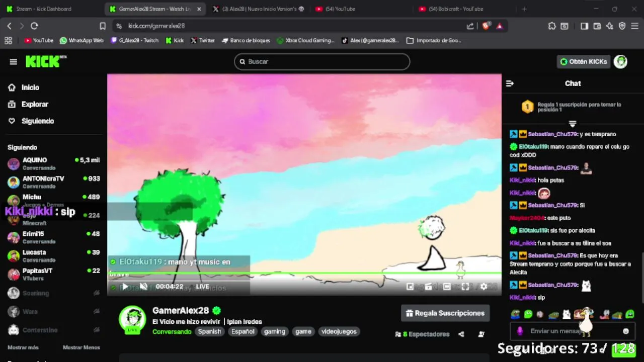Viewport: 644px width, 362px height.
Task: Open the WhatsApp Web bookmark
Action: pos(82,40)
